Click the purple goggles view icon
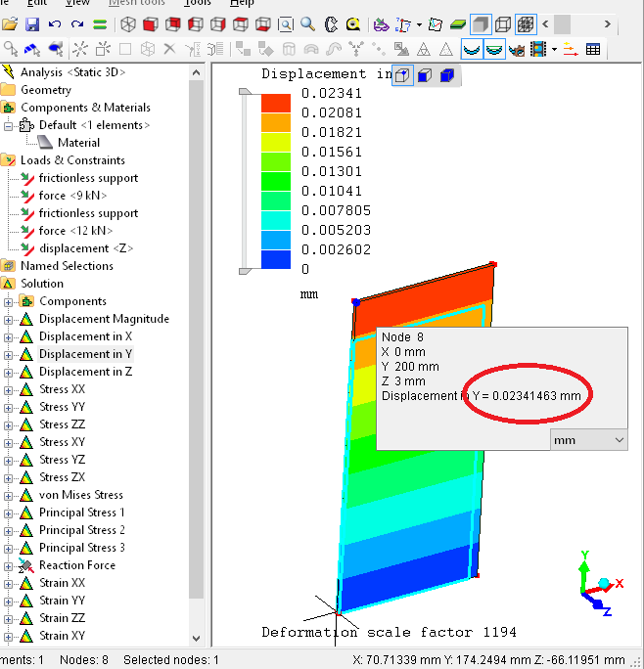 [381, 24]
